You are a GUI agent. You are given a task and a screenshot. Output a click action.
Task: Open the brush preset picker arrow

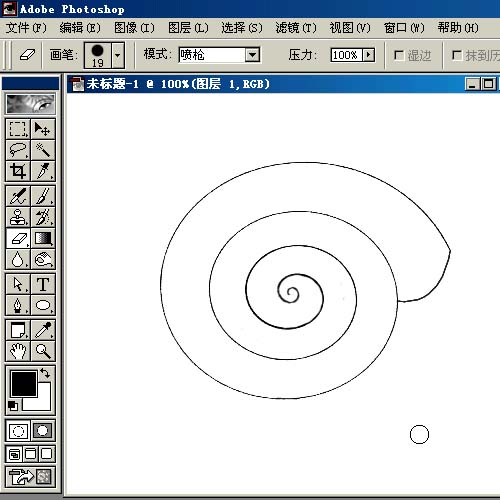pos(118,55)
